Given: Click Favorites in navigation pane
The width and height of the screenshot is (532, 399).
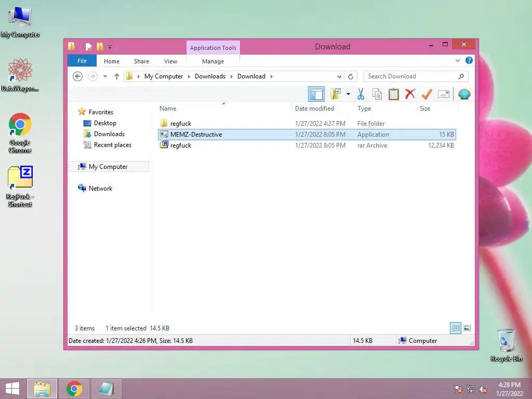Looking at the screenshot, I should click(101, 112).
